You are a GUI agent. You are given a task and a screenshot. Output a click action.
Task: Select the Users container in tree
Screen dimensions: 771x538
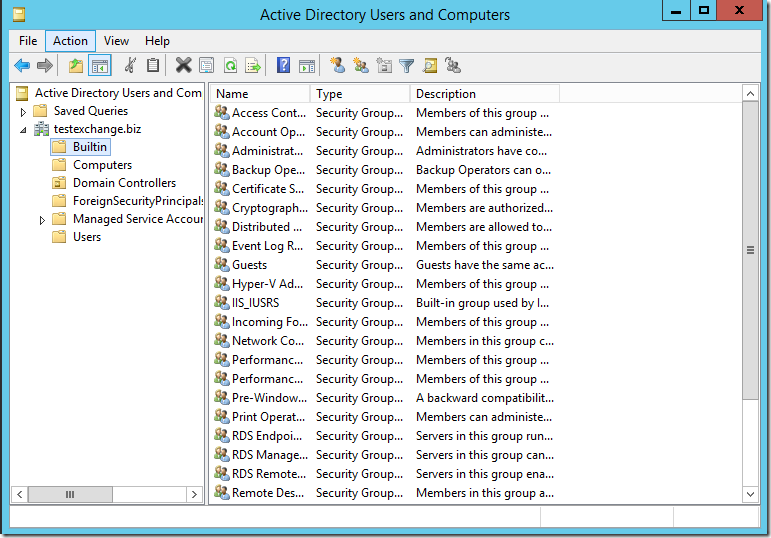pos(87,237)
